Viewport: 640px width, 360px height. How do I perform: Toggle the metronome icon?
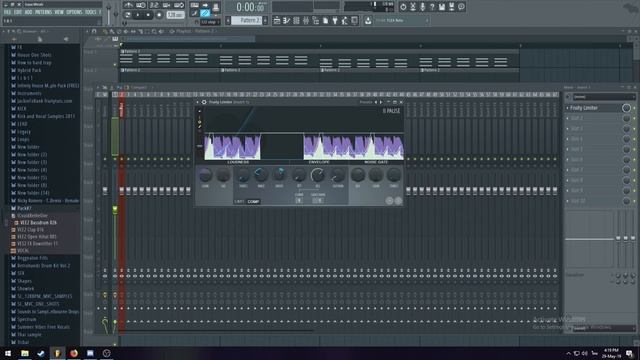[128, 5]
